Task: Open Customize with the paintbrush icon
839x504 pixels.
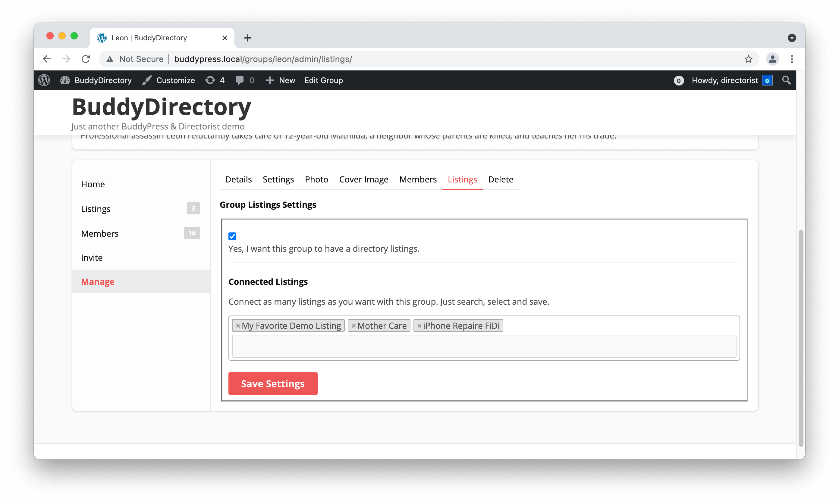Action: (147, 80)
